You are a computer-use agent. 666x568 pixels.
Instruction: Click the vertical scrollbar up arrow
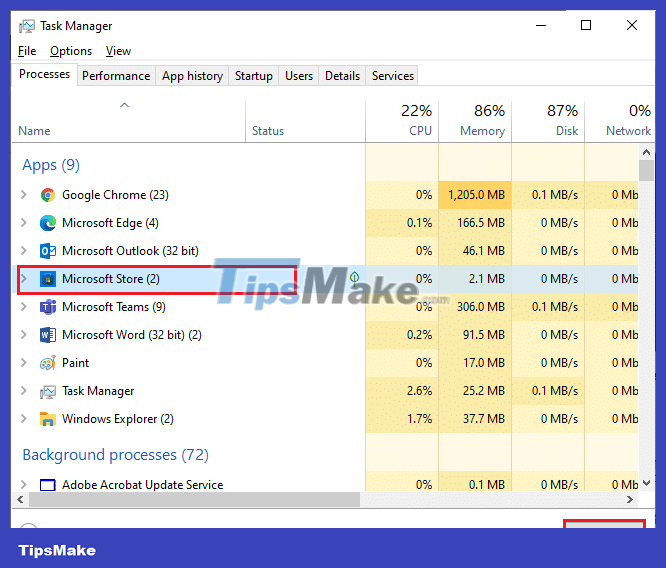[x=646, y=152]
